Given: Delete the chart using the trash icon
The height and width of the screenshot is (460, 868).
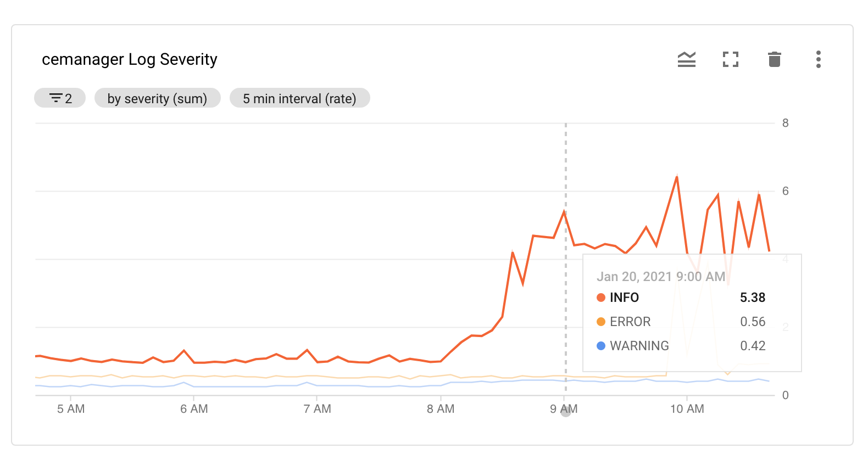Looking at the screenshot, I should coord(775,59).
